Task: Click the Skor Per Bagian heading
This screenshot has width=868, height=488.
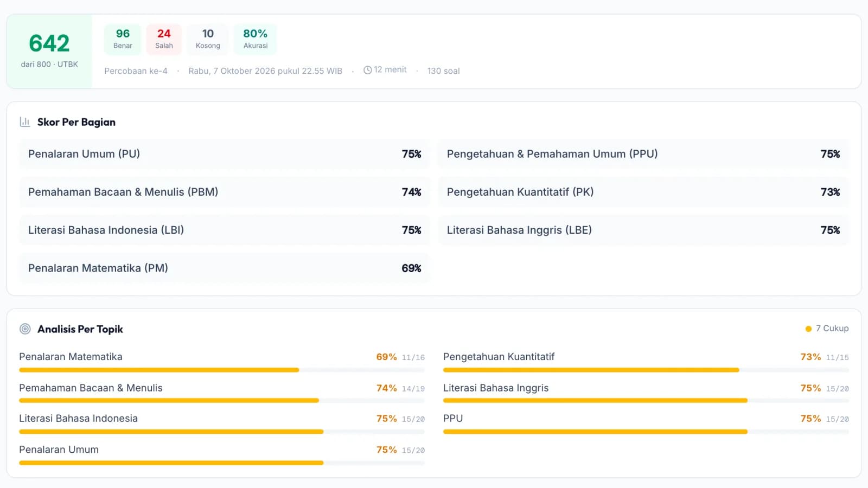Action: (76, 122)
